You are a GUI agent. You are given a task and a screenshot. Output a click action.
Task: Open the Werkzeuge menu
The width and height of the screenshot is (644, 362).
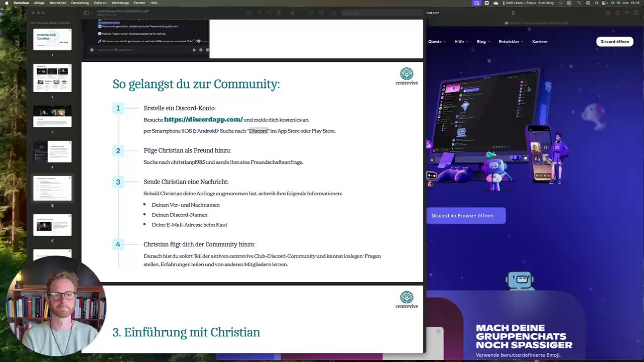coord(120,3)
